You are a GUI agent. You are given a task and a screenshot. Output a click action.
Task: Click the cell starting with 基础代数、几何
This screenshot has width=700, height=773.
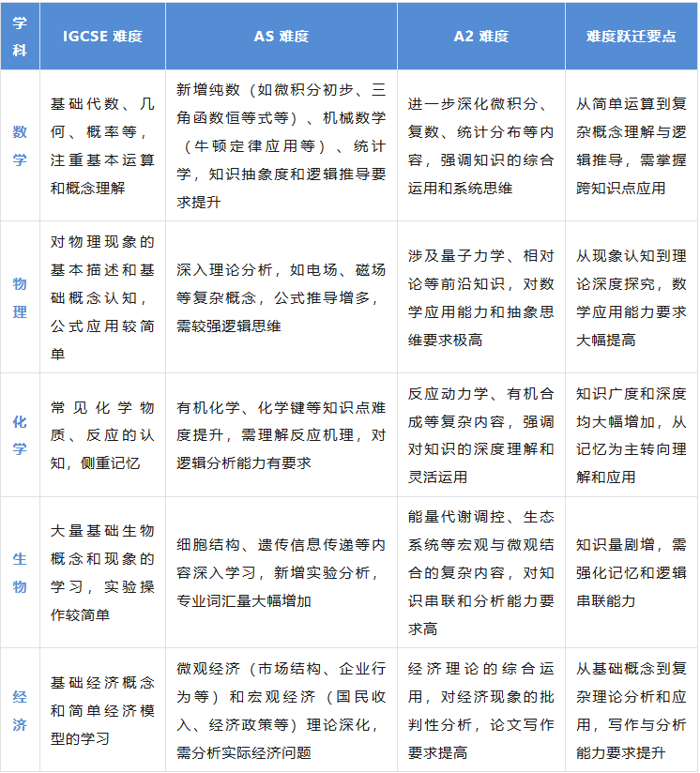pyautogui.click(x=102, y=145)
